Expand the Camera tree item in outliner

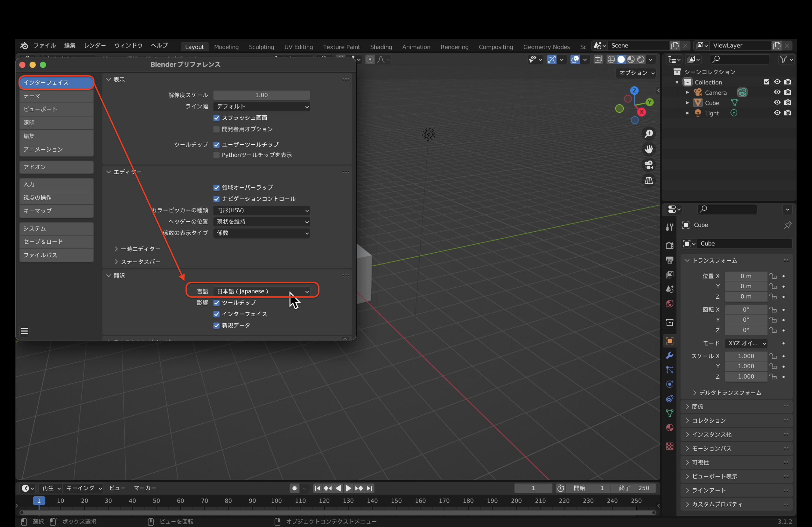click(687, 92)
